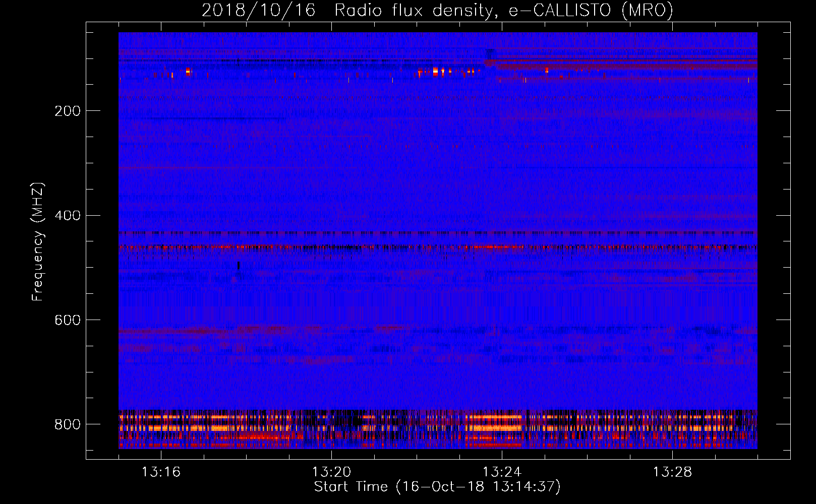Screen dimensions: 816x504
Task: Click the '13:20' time tick label
Action: [331, 472]
